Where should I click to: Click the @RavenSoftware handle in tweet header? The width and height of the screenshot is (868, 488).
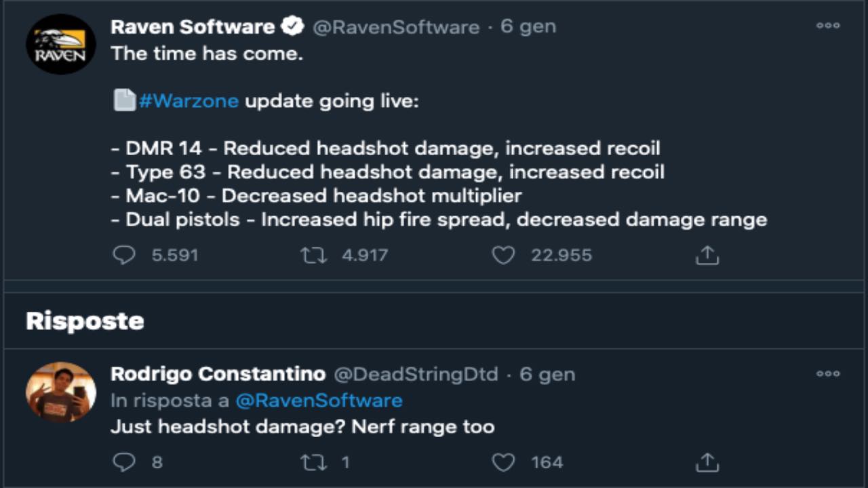pyautogui.click(x=396, y=27)
